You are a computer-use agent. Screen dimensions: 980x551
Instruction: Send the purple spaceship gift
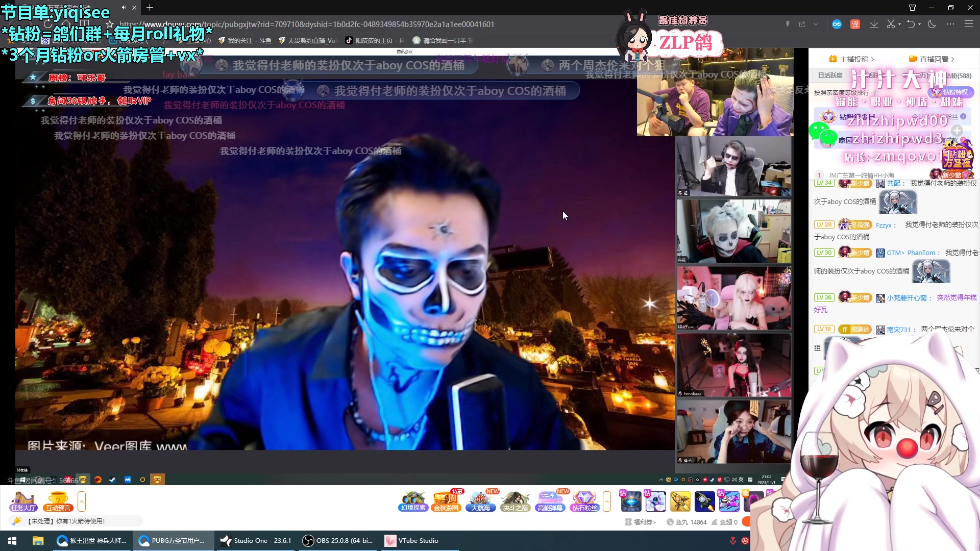[x=729, y=502]
